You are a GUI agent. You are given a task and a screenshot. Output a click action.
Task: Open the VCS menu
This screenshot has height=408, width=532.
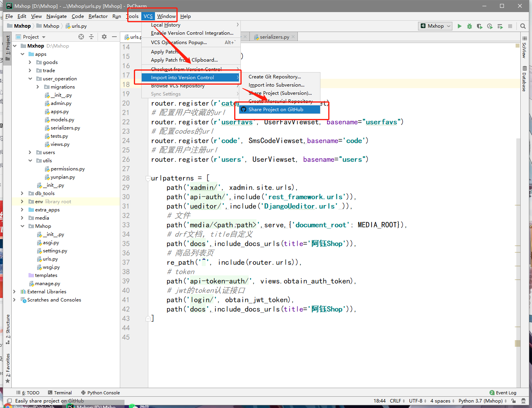(148, 16)
